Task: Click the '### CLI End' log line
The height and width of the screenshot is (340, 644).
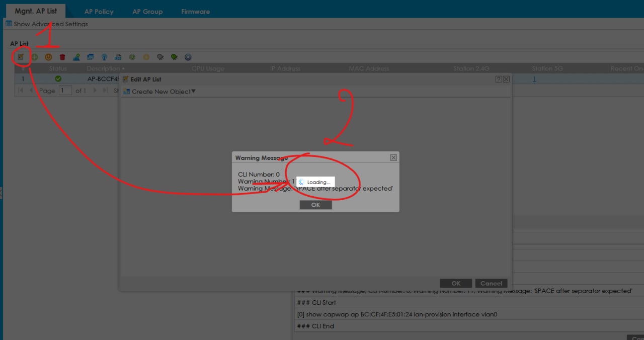Action: tap(315, 326)
